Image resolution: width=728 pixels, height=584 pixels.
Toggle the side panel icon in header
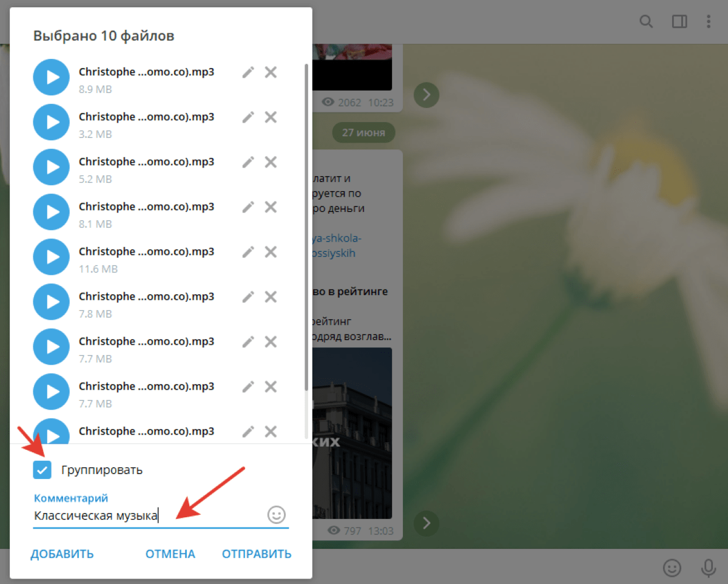coord(679,22)
